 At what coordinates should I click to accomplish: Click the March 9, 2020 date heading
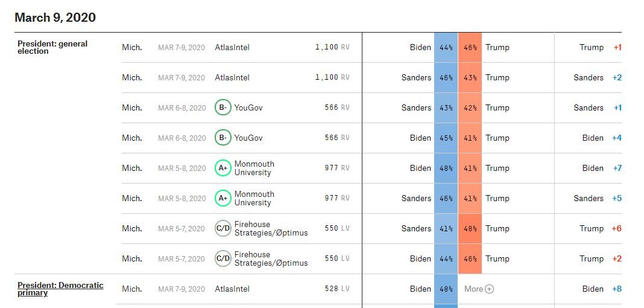tap(55, 18)
